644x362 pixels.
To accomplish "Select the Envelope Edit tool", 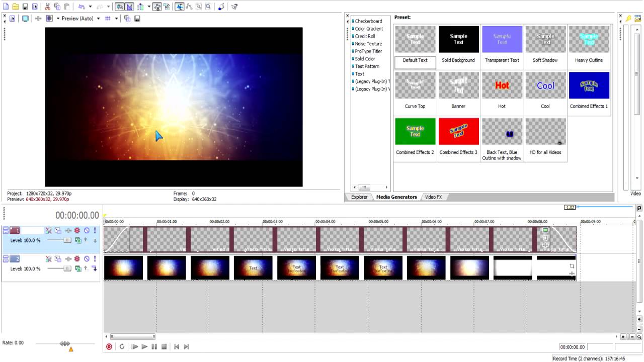I will pos(189,7).
